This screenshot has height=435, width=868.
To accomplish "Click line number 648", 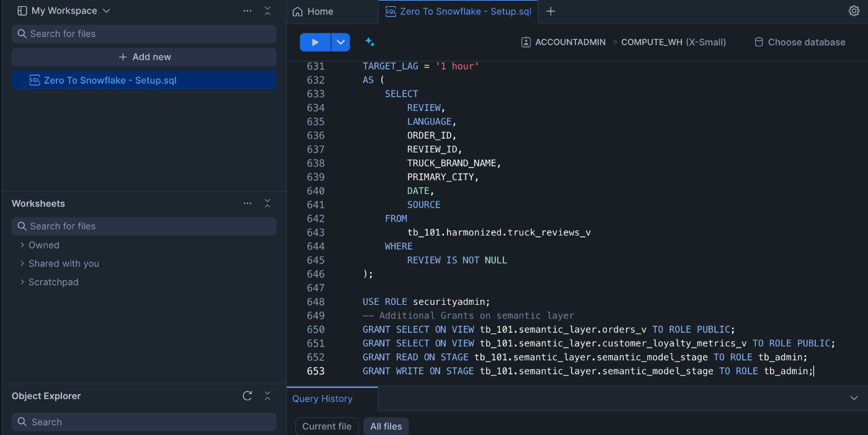I will click(316, 302).
